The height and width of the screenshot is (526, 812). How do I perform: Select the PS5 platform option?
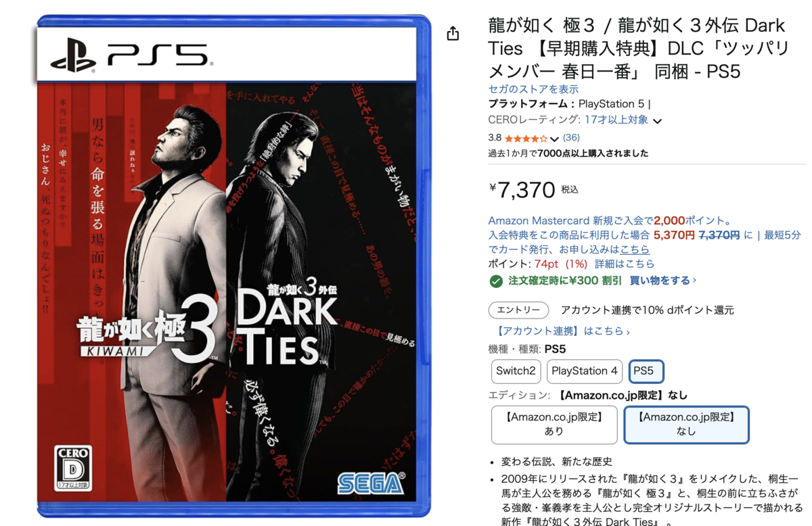[x=646, y=371]
